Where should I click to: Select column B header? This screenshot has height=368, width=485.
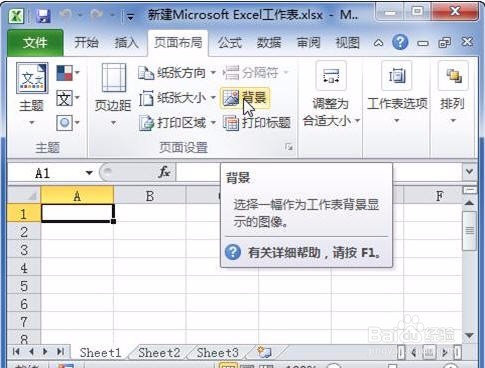[x=150, y=196]
